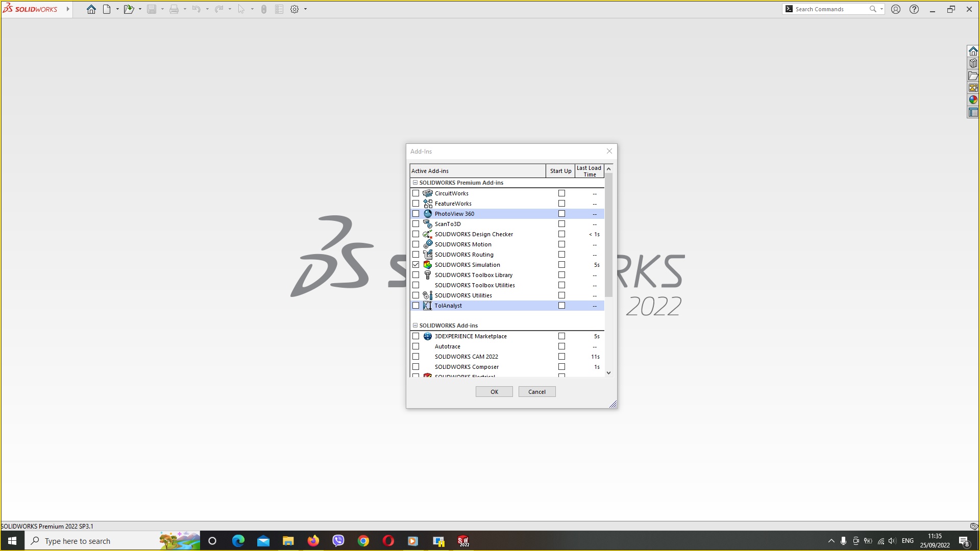Click Cancel in the Add-Ins dialog
980x551 pixels.
(537, 392)
